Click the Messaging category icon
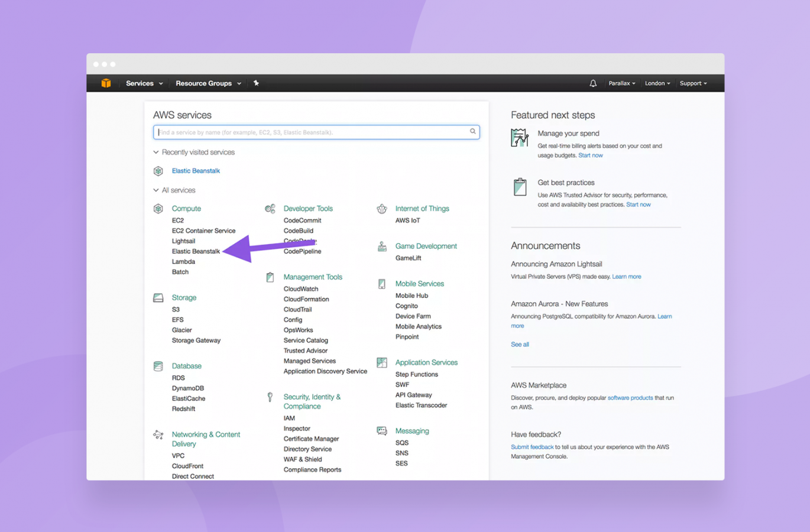The height and width of the screenshot is (532, 810). (382, 431)
